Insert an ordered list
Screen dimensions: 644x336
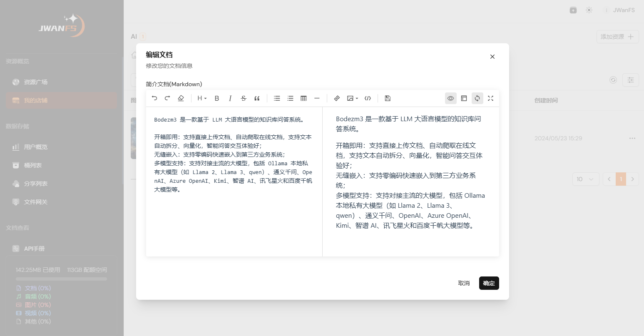click(x=290, y=98)
